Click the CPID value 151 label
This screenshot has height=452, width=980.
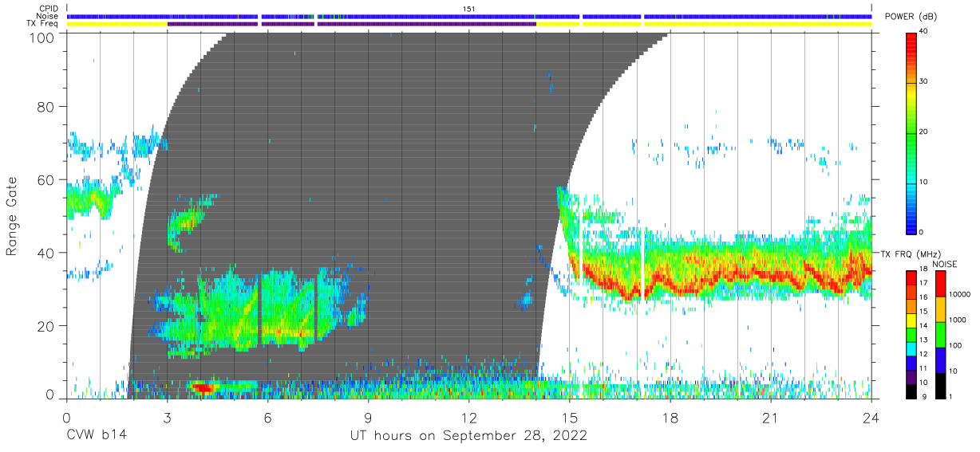click(469, 9)
